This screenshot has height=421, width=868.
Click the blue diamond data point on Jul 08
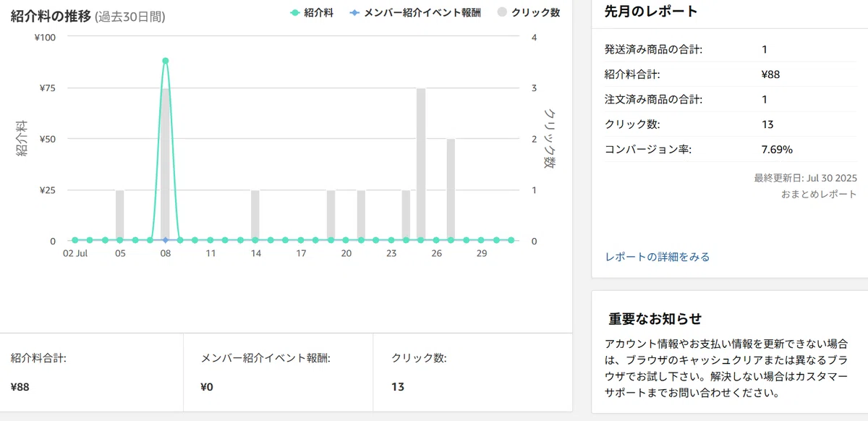[x=166, y=239]
